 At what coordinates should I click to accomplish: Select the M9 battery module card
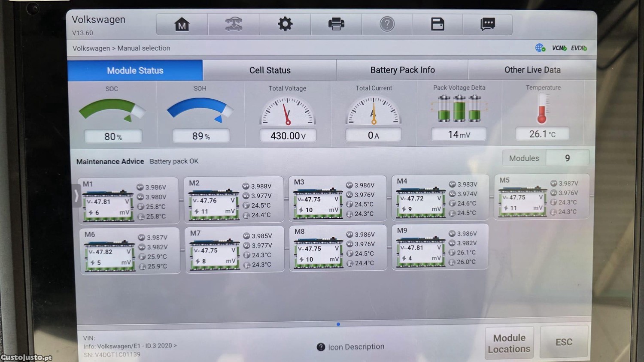coord(440,247)
